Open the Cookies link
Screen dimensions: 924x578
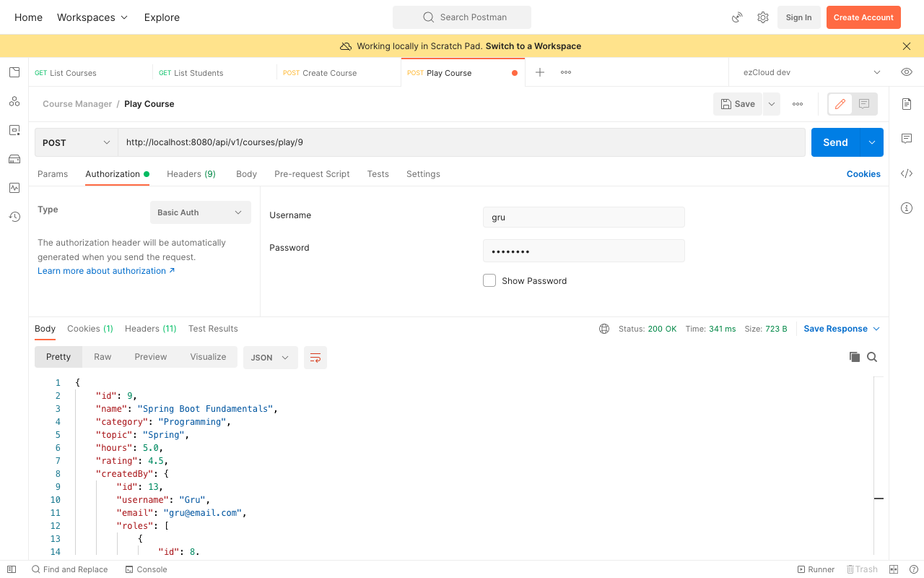click(x=863, y=174)
